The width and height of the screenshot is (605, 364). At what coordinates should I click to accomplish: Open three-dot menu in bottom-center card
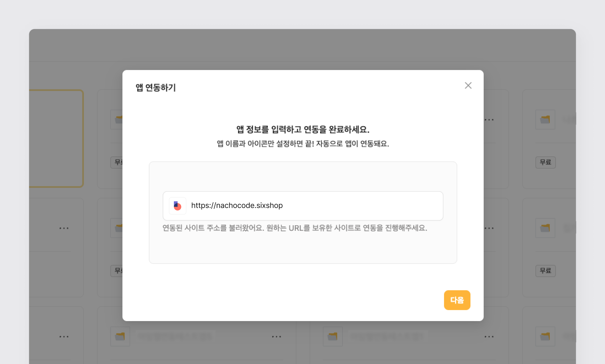[276, 337]
